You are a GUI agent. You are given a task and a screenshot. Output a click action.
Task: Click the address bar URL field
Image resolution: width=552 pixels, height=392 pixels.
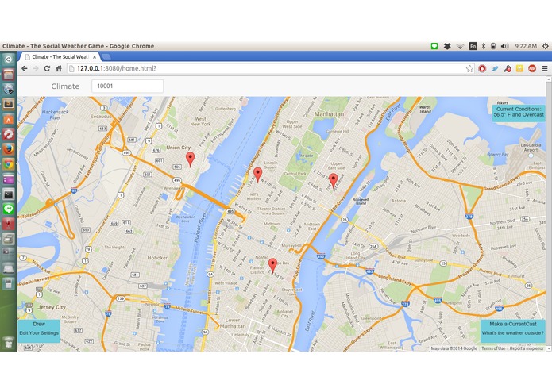click(x=270, y=68)
